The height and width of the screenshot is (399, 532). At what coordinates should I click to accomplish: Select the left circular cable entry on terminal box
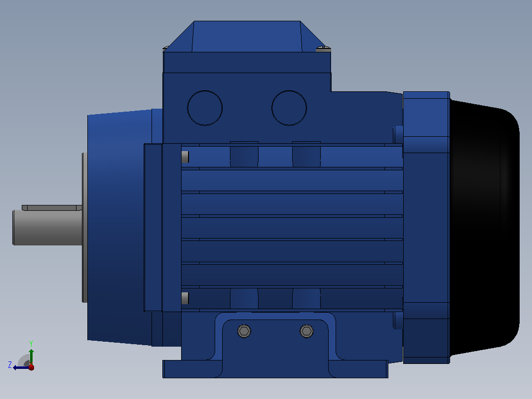point(205,108)
